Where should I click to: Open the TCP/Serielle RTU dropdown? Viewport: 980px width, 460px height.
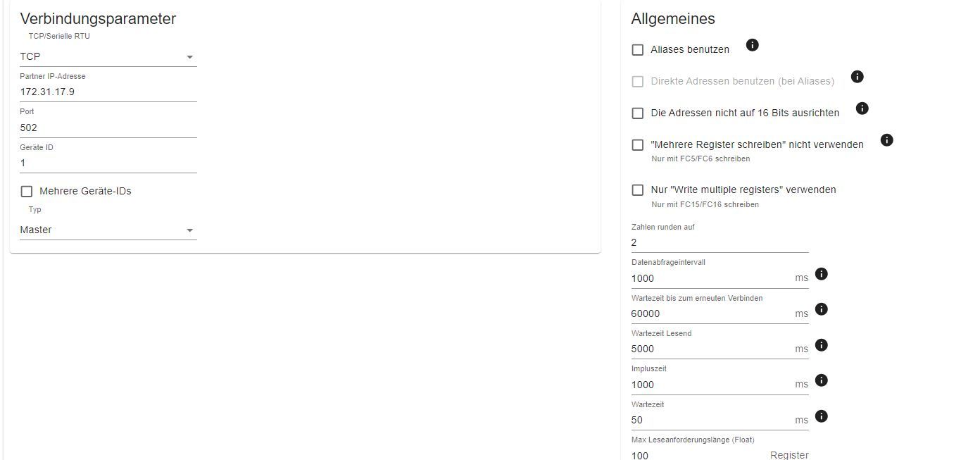pos(108,57)
